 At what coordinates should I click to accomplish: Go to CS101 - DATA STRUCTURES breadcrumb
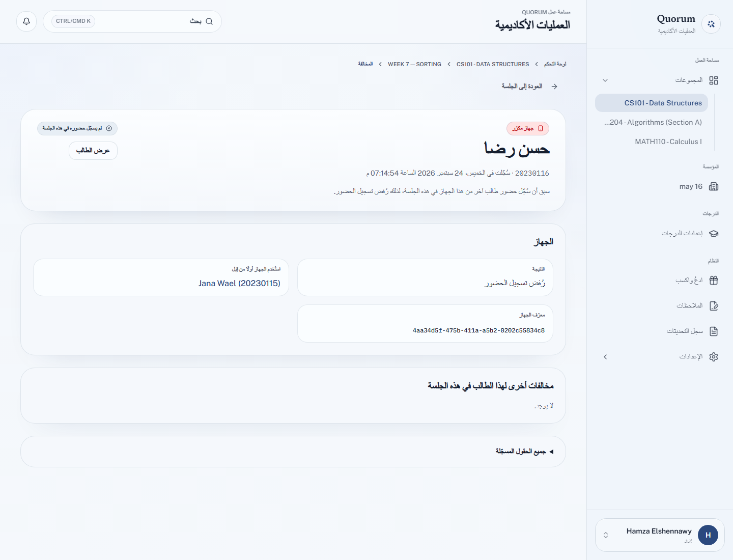(x=493, y=64)
